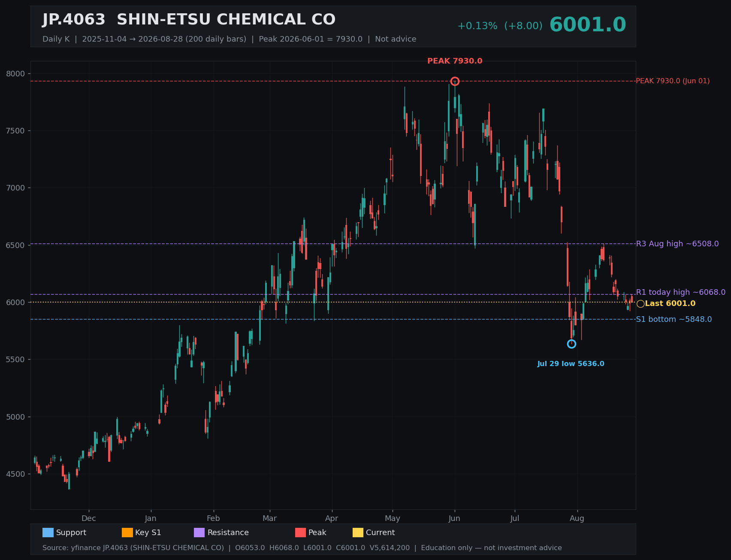Click the Jan x-axis label

point(151,518)
